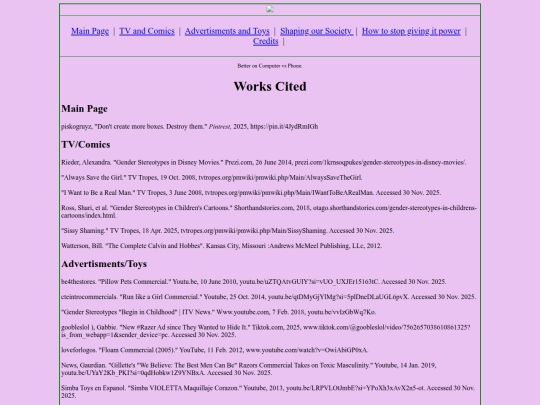Click the piskogruyz Pinterest citation
540x405 pixels.
click(190, 126)
